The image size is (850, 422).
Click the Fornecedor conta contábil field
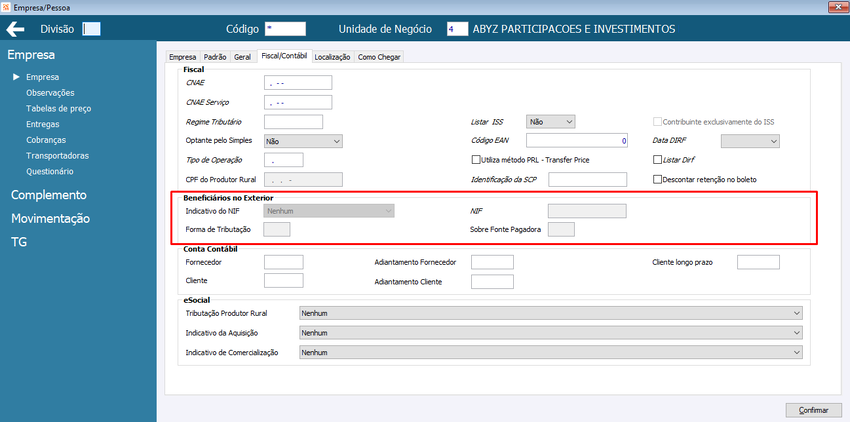284,263
